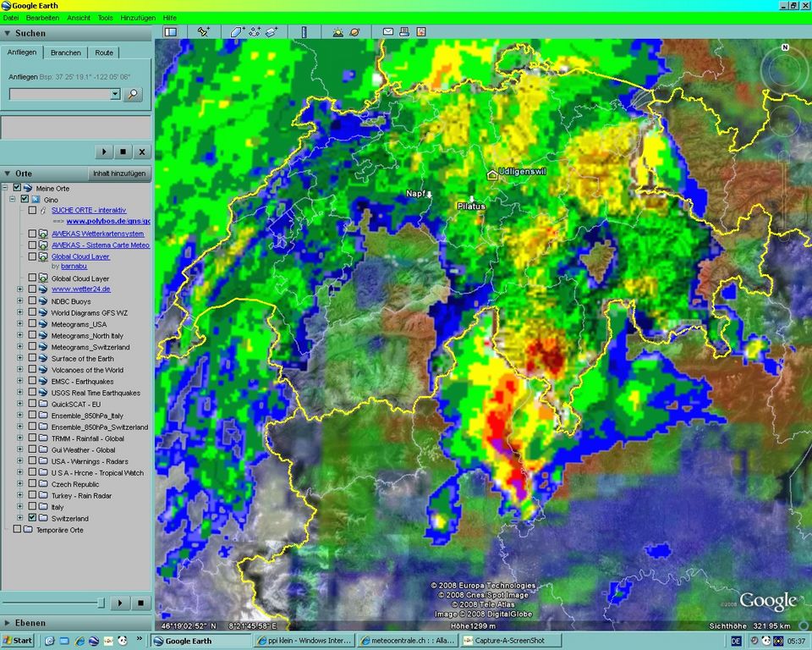Enable the Volcanoes of the World checkbox

[33, 370]
